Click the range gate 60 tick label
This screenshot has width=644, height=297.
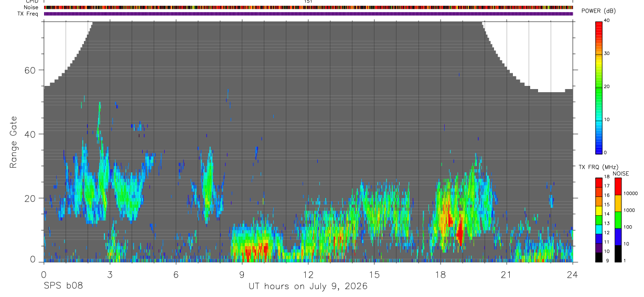(x=32, y=70)
